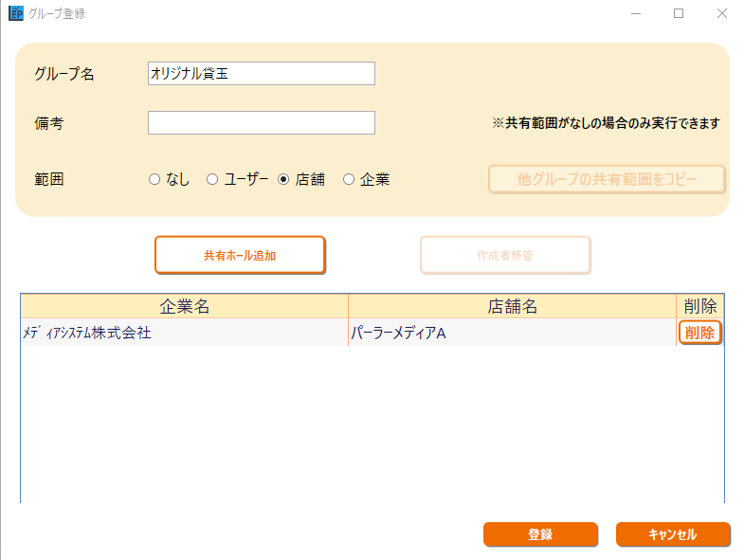
Task: Click the 作成者移管 button
Action: pyautogui.click(x=505, y=255)
